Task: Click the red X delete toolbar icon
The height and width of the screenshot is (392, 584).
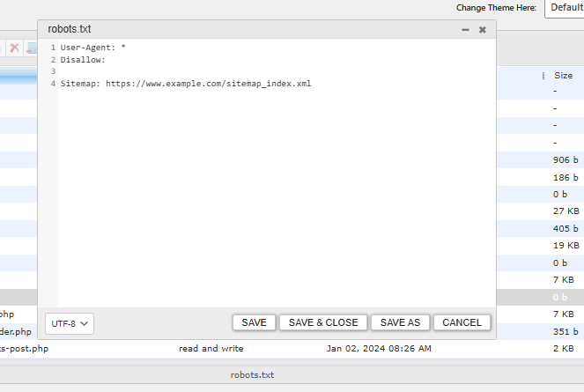Action: click(14, 48)
